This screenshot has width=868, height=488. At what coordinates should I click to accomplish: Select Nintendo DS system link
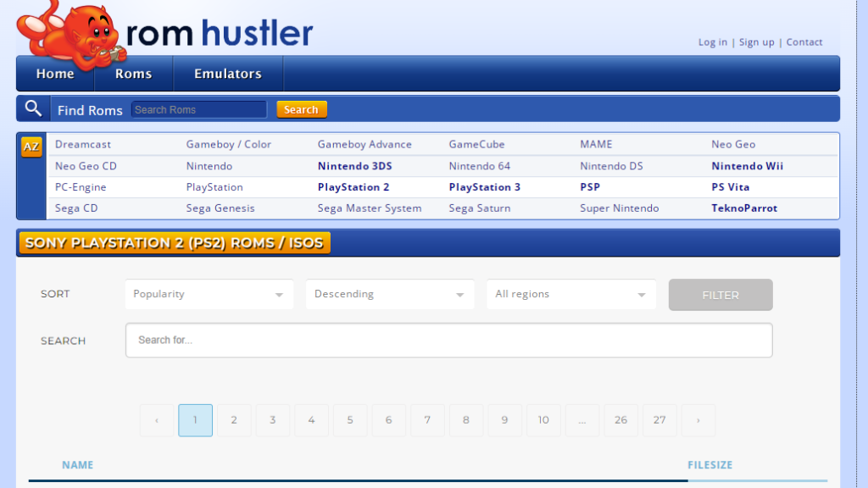click(x=612, y=166)
